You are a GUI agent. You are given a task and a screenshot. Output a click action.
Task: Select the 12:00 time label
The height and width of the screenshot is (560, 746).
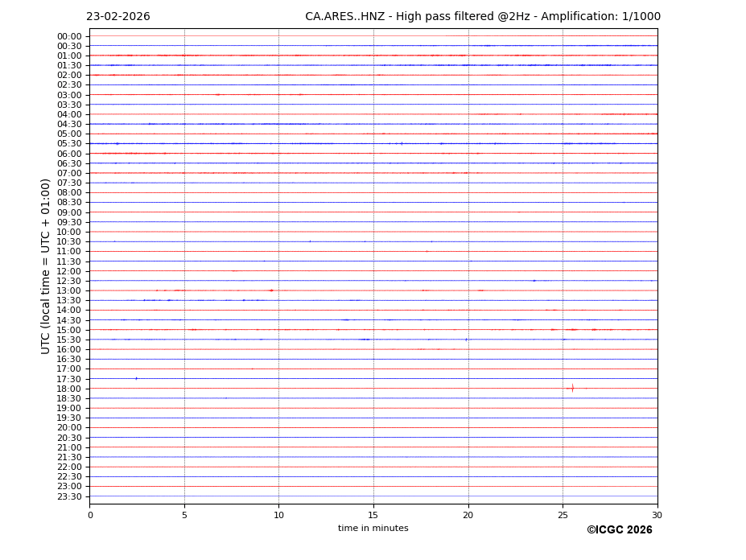click(69, 271)
